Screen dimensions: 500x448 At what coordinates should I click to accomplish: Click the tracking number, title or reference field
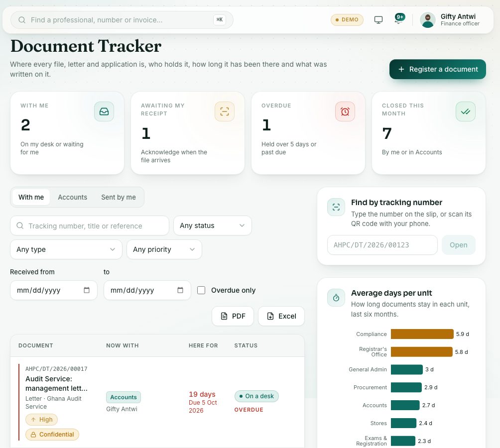click(90, 225)
